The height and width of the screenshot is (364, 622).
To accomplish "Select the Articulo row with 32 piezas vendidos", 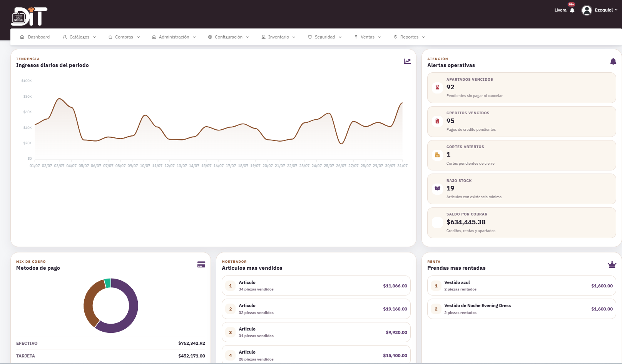I will pyautogui.click(x=316, y=309).
